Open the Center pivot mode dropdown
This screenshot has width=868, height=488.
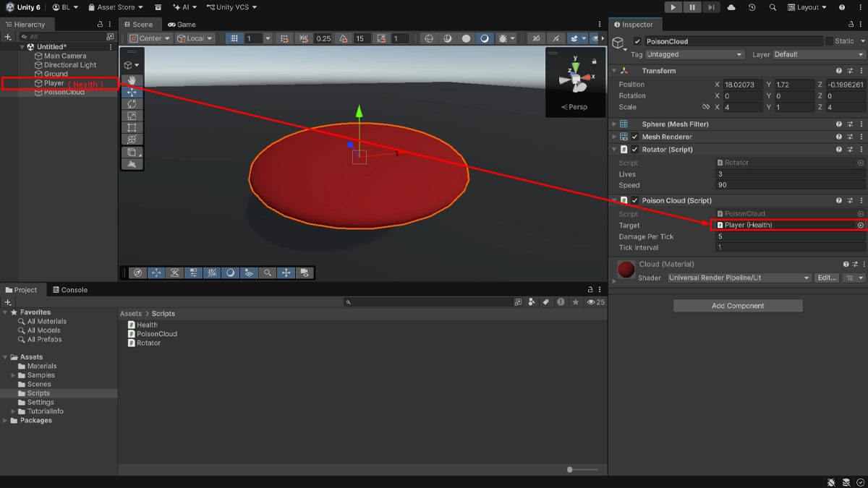tap(150, 38)
